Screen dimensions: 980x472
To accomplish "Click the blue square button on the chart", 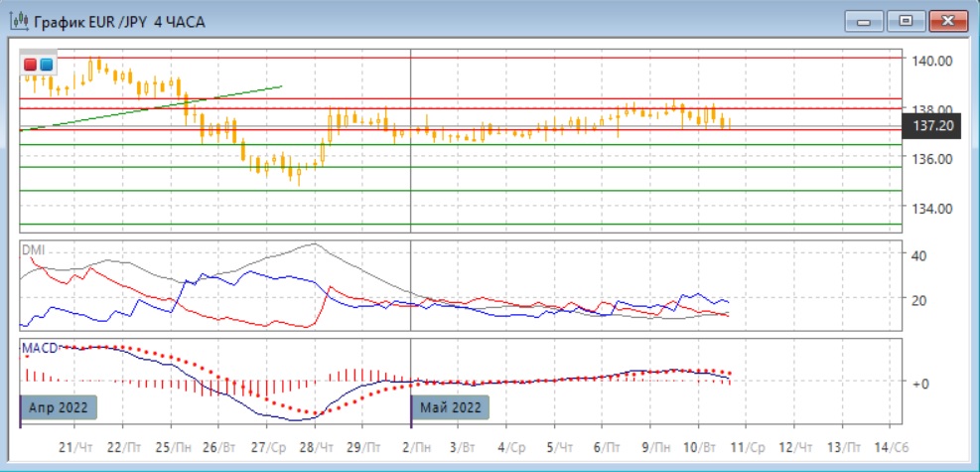I will coord(46,65).
